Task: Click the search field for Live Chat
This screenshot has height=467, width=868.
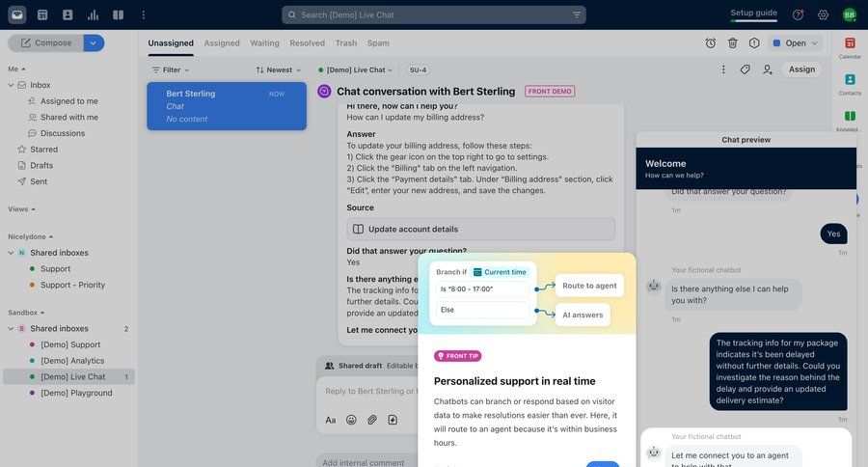Action: (x=433, y=15)
